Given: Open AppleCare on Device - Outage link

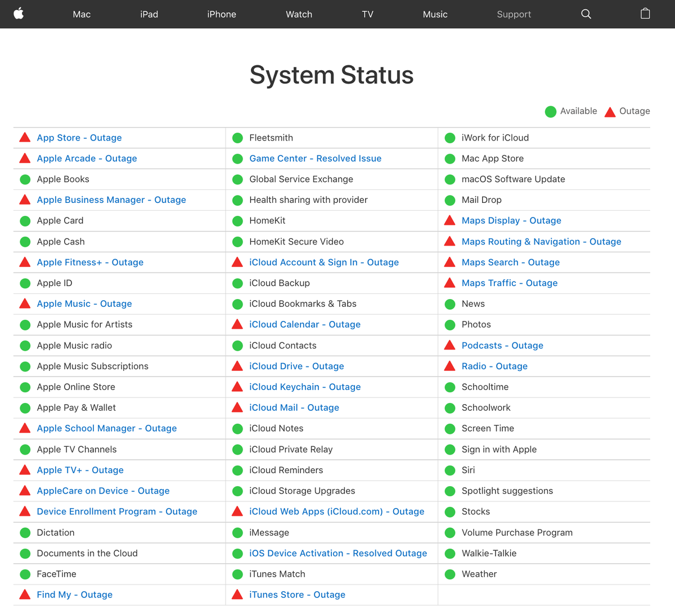Looking at the screenshot, I should [x=103, y=491].
